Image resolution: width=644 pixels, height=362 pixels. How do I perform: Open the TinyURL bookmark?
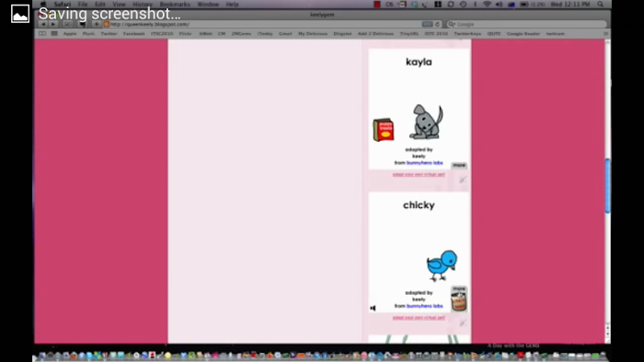[x=409, y=34]
